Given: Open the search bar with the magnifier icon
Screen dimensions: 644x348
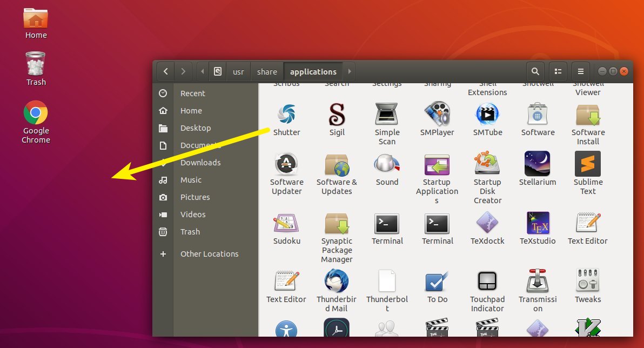Looking at the screenshot, I should (x=534, y=71).
